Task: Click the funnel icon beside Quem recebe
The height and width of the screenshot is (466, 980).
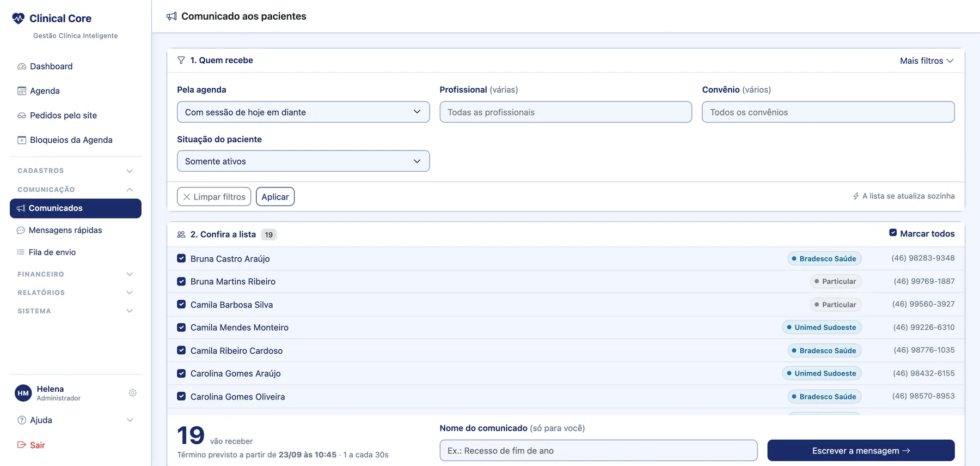Action: click(181, 60)
